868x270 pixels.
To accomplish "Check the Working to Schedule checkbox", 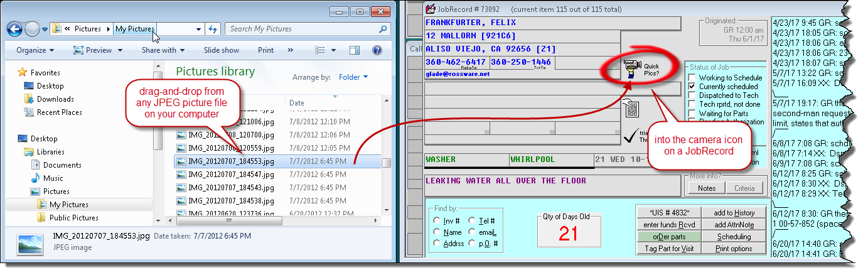I will pos(692,78).
